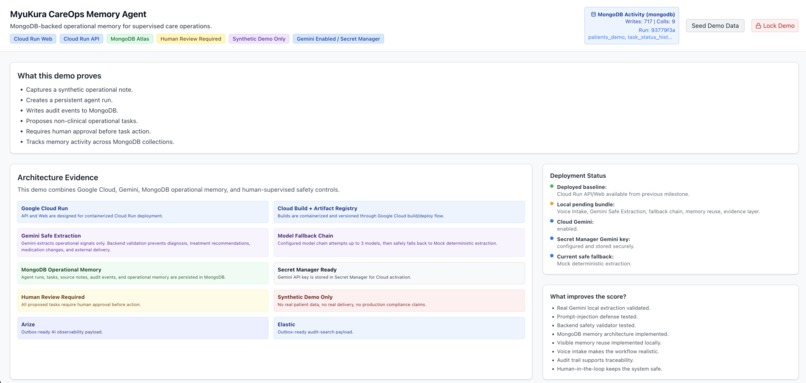Open the Gemini Safe Extraction card
The width and height of the screenshot is (806, 383).
pos(143,243)
